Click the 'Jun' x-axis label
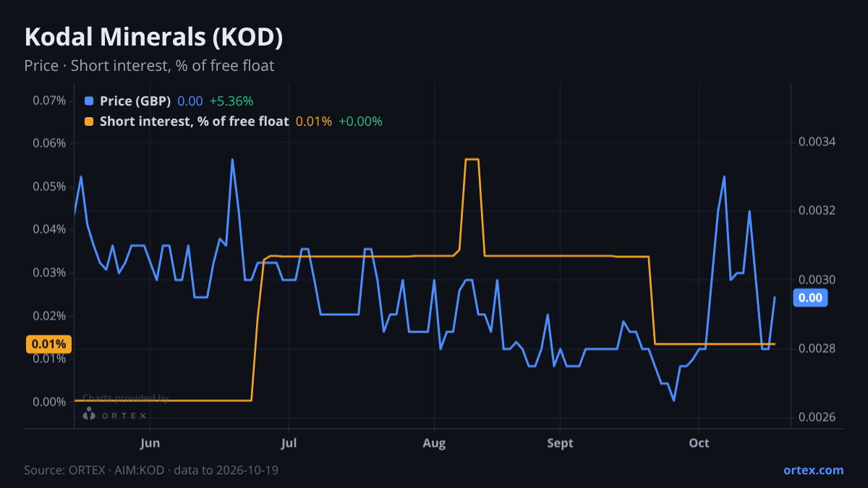This screenshot has width=868, height=488. pyautogui.click(x=150, y=443)
